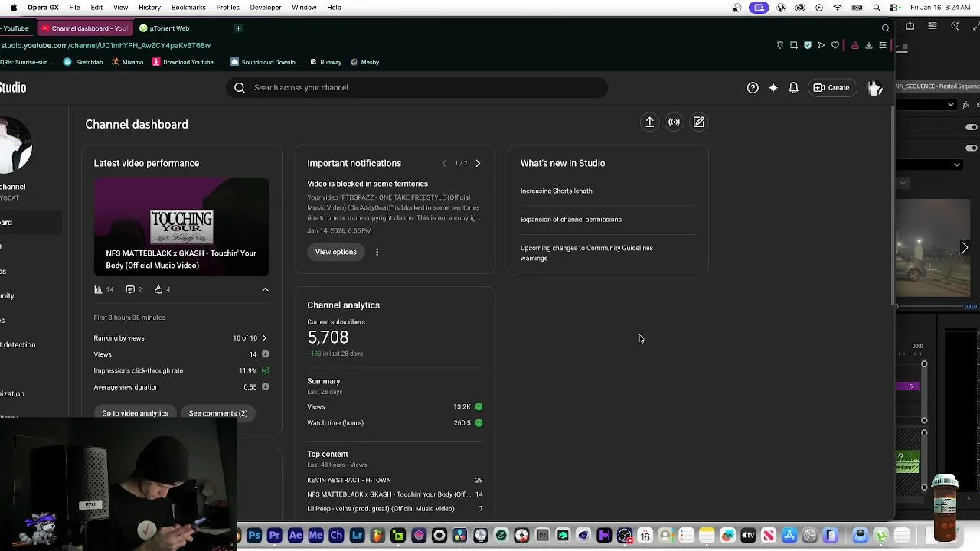
Task: Open the Meshy bookmark
Action: tap(365, 62)
